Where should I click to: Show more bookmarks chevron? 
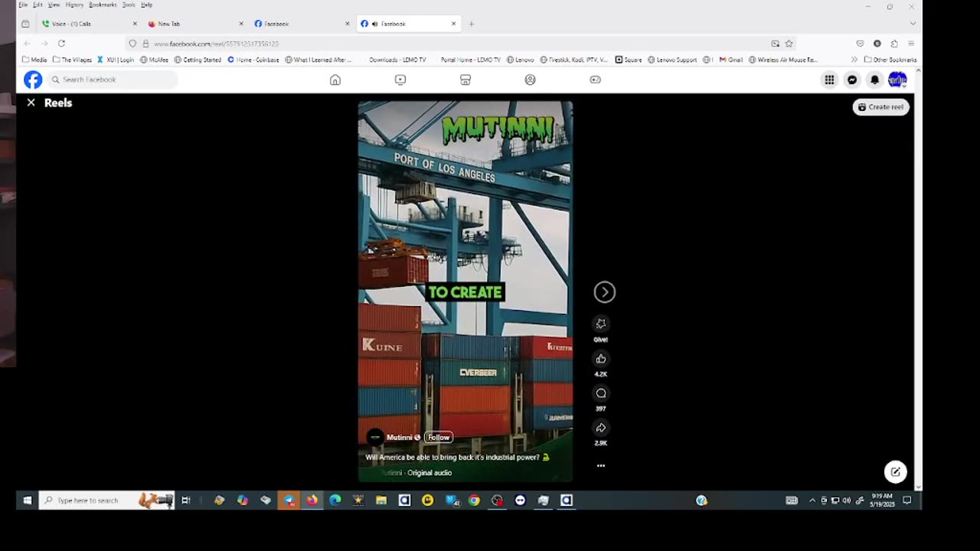pyautogui.click(x=854, y=60)
